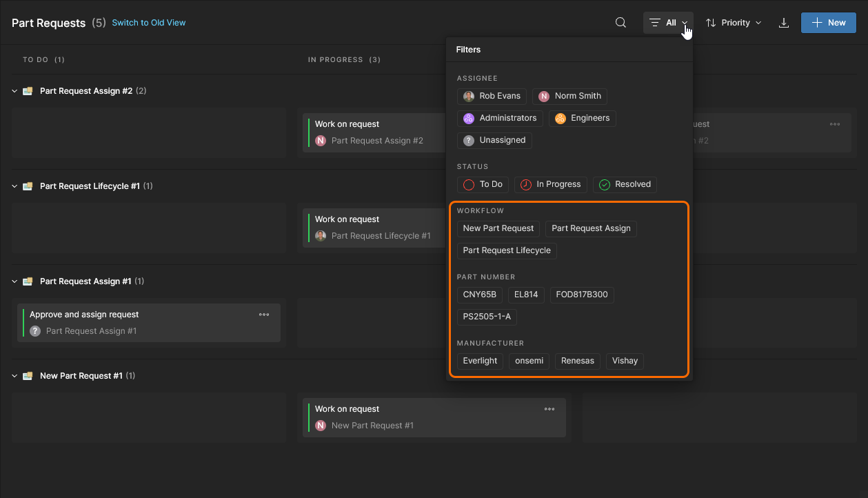868x498 pixels.
Task: Collapse the Part Request Lifecycle #1 group
Action: [14, 186]
